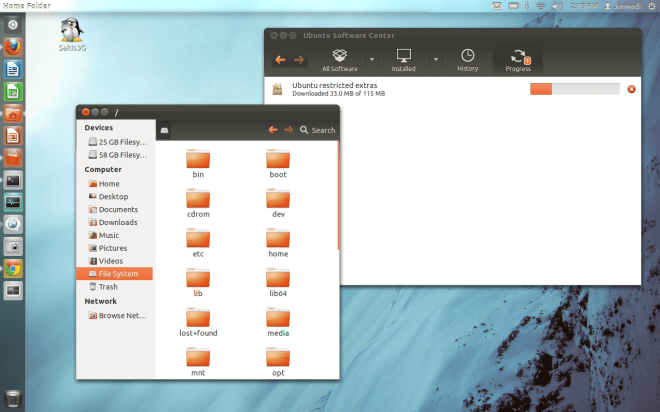
Task: Show Installed software view
Action: [x=403, y=60]
